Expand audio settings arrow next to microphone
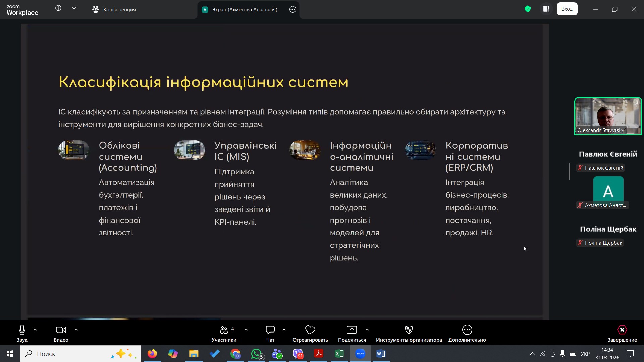Screen dimensions: 644x362 point(35,330)
